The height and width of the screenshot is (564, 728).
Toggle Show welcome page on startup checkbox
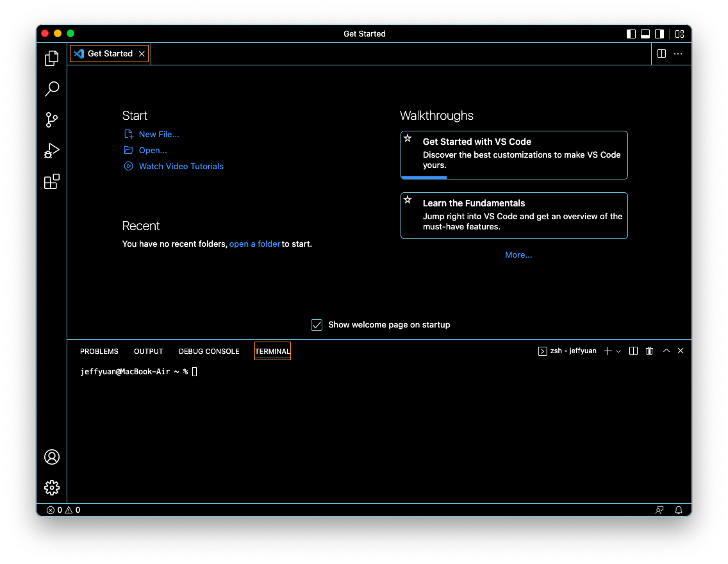pyautogui.click(x=317, y=325)
